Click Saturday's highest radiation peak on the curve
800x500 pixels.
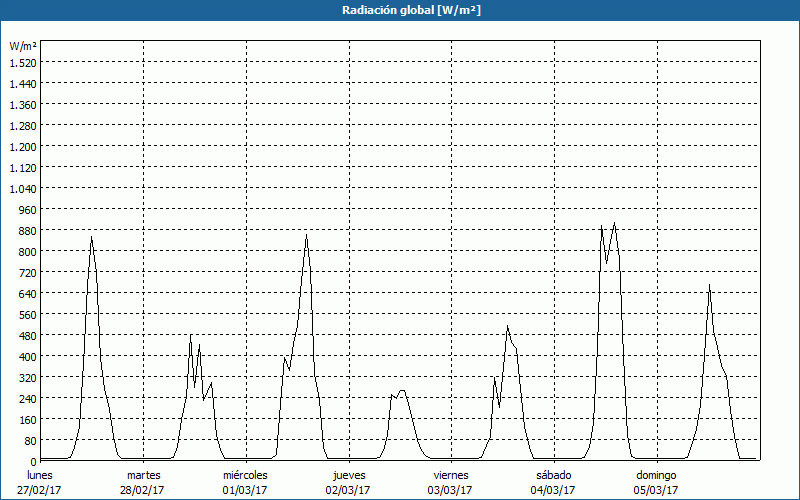coord(614,223)
